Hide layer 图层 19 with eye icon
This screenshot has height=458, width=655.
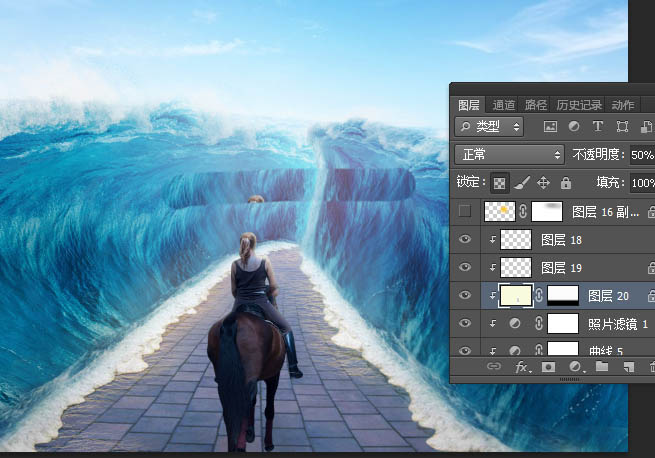[x=465, y=267]
